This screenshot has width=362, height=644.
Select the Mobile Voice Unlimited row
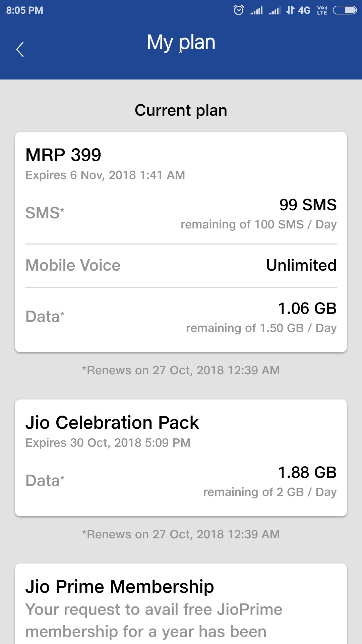181,265
